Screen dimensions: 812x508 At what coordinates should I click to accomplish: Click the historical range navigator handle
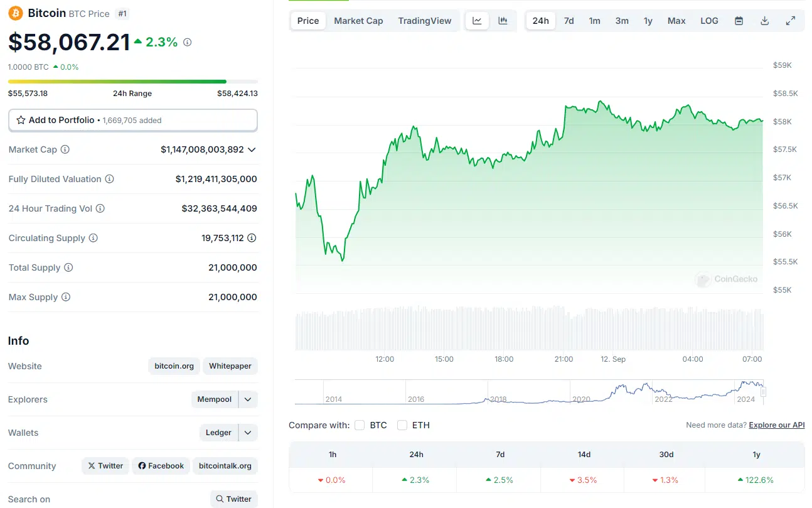763,392
